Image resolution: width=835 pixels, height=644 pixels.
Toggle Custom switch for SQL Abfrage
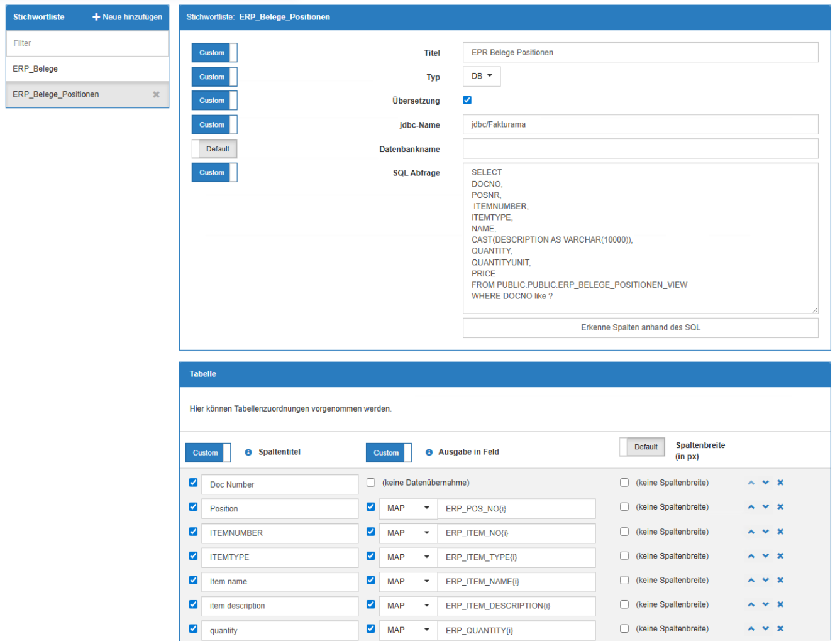pos(214,172)
